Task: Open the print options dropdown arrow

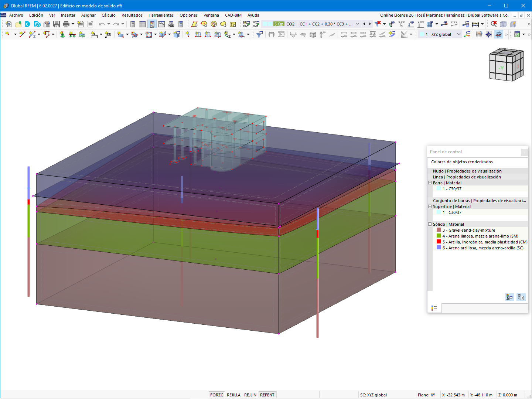Action: click(73, 24)
